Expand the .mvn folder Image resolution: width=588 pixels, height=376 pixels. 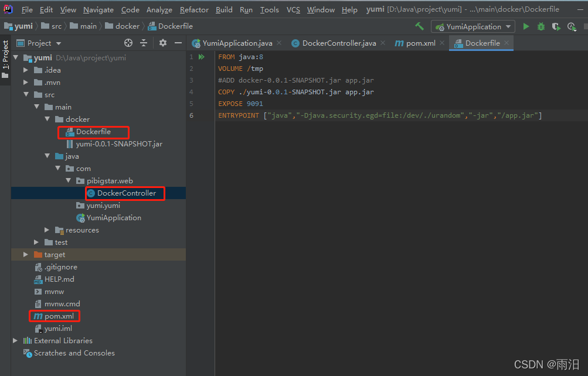point(26,83)
